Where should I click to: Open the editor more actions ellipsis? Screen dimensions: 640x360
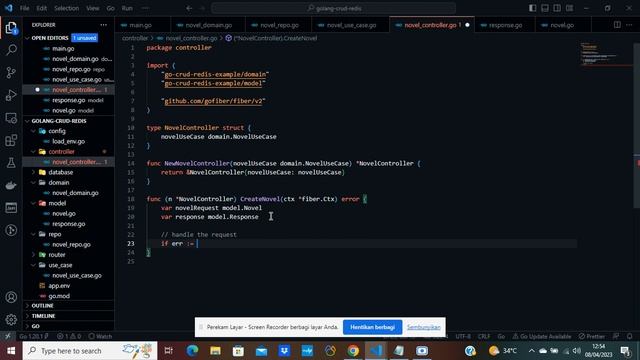click(629, 25)
